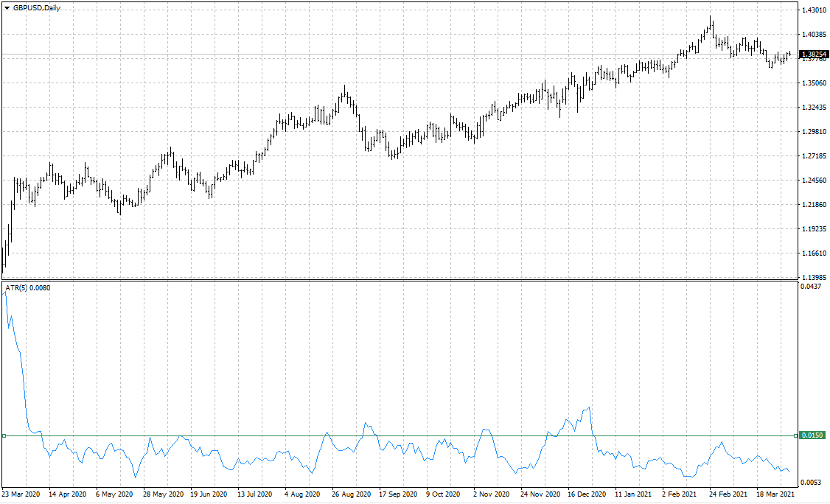830x504 pixels.
Task: Click the 18 Mar 2021 date label
Action: click(x=775, y=494)
